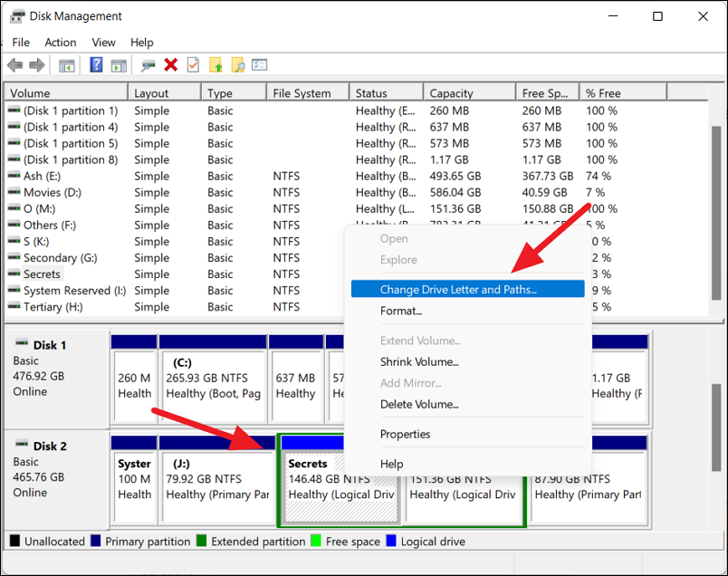Select the (Disk 1 partition 5) volume
728x576 pixels.
(357, 143)
